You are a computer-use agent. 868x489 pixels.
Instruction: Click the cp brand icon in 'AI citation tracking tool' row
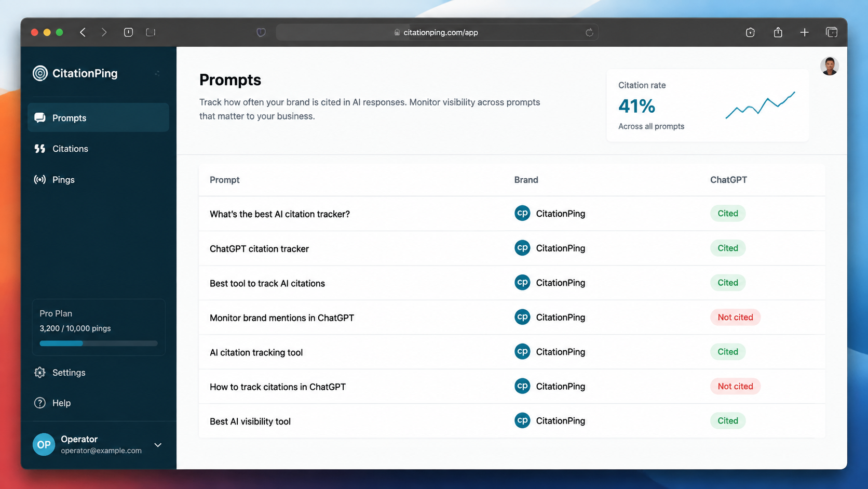pyautogui.click(x=522, y=351)
